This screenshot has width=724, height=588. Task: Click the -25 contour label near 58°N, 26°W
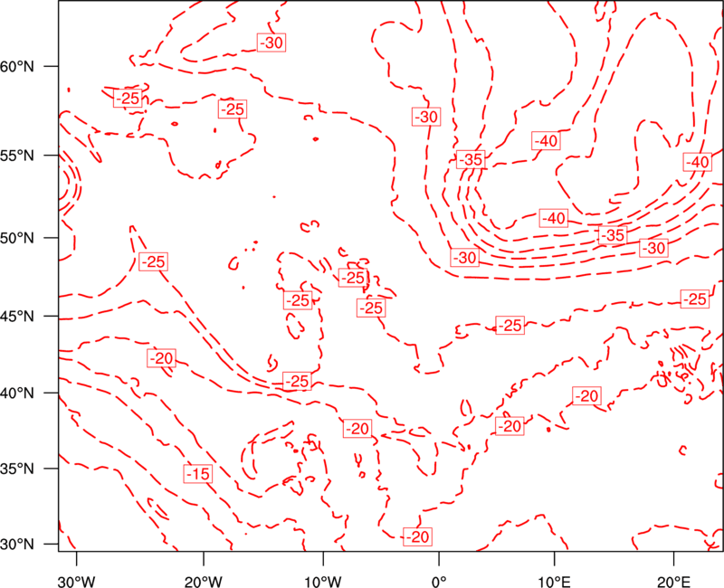128,99
